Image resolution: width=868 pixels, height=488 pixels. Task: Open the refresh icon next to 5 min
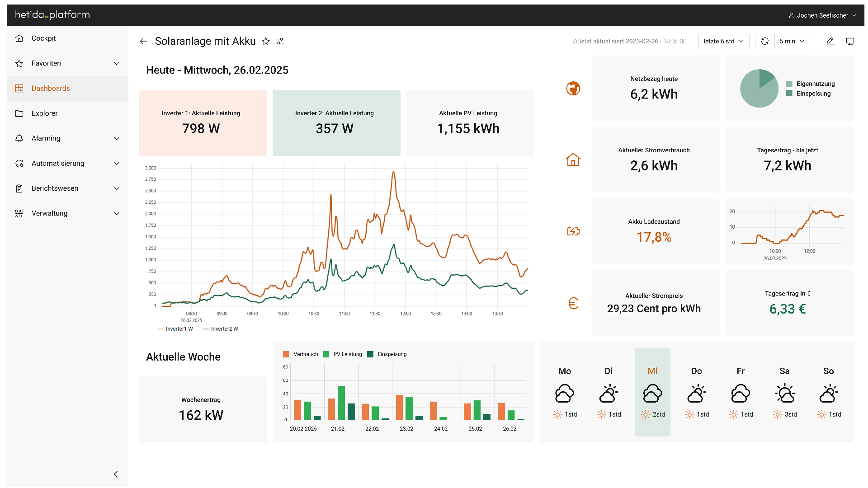[x=765, y=41]
